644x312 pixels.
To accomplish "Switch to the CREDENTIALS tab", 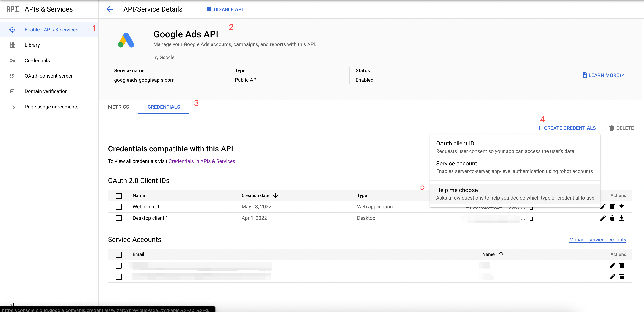I will [x=164, y=107].
